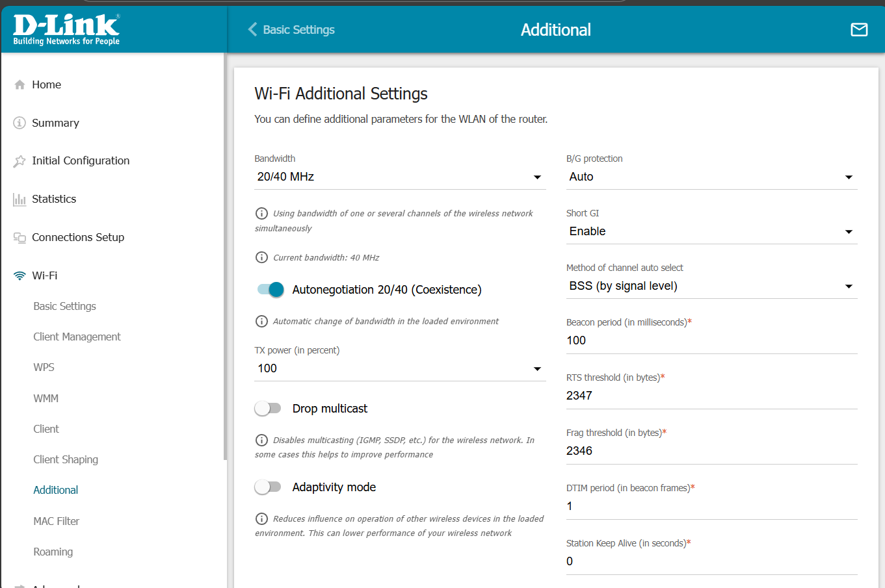
Task: Click the Wi-Fi signal icon in sidebar
Action: pyautogui.click(x=20, y=275)
